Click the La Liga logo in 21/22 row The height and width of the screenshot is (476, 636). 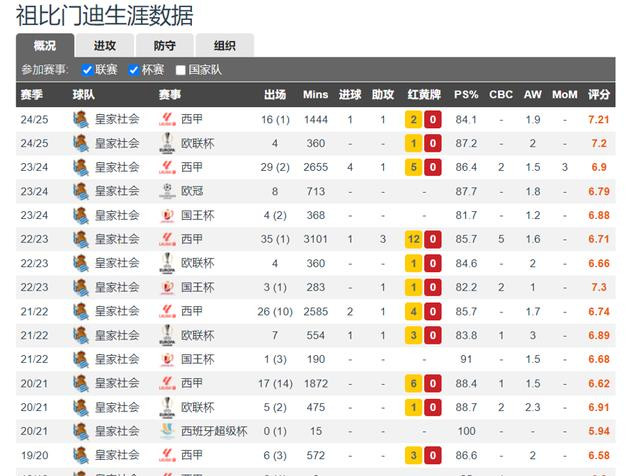[x=167, y=311]
